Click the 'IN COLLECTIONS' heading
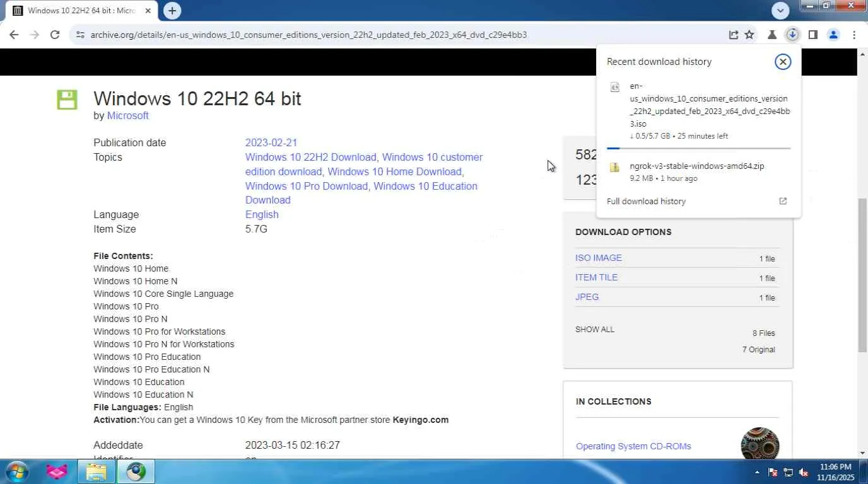The height and width of the screenshot is (484, 868). point(614,401)
